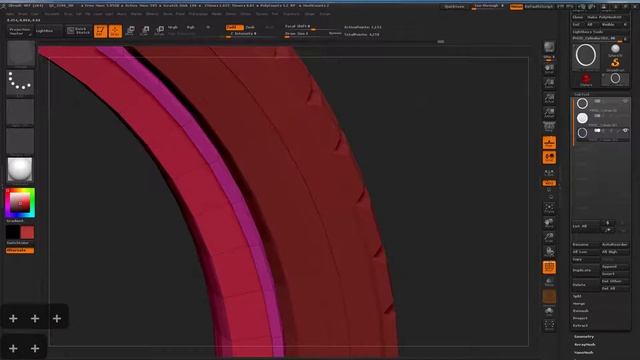Open the Material menu

pos(152,14)
